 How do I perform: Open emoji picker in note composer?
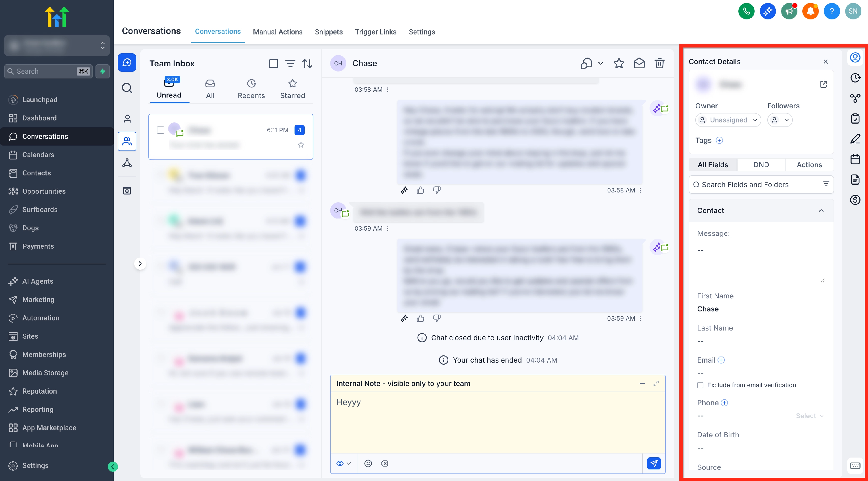368,463
